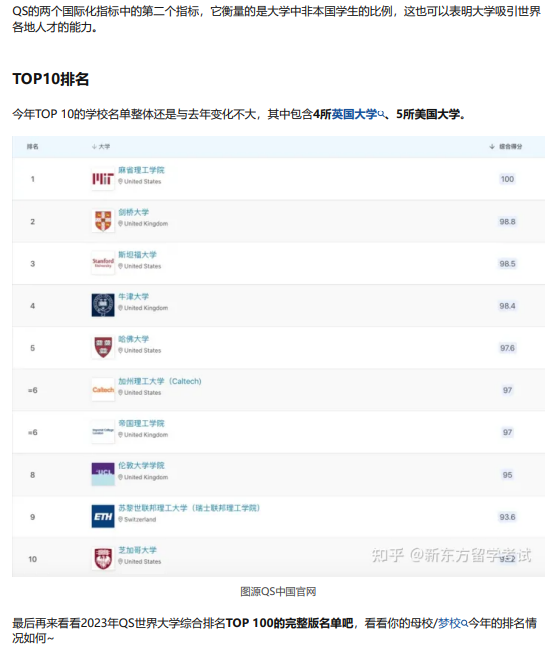Click the 图源QS中国官网 caption

click(278, 591)
